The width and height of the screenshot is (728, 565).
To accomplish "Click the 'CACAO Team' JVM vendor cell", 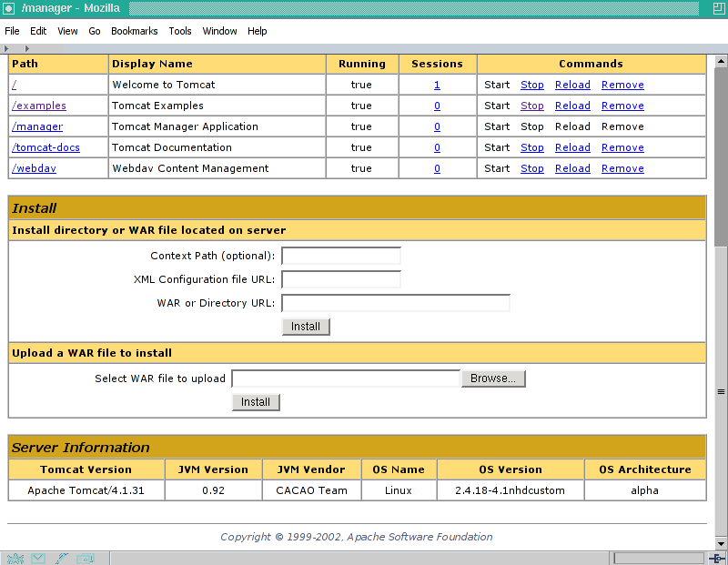I will point(311,490).
